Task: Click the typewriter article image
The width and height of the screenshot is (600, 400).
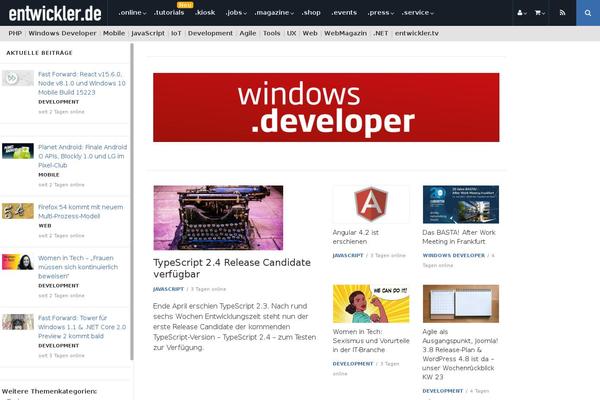Action: point(218,218)
